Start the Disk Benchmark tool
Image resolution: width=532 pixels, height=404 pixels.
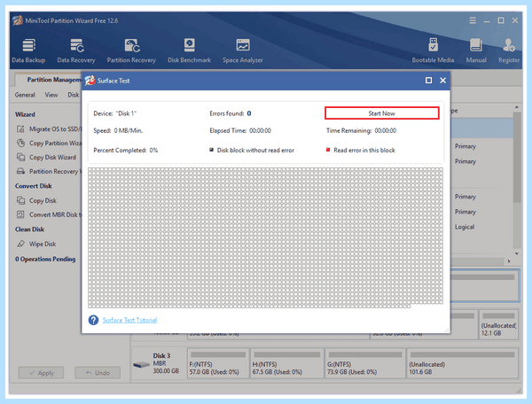pos(190,50)
